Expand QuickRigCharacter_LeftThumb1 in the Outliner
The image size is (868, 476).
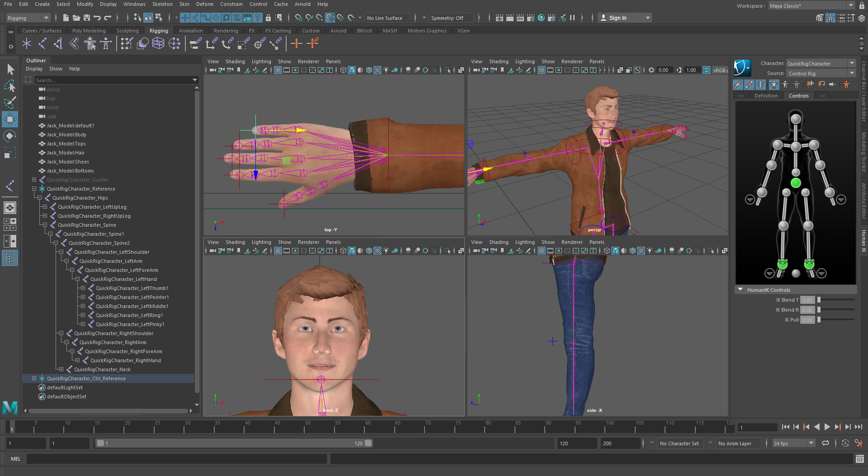click(x=82, y=288)
